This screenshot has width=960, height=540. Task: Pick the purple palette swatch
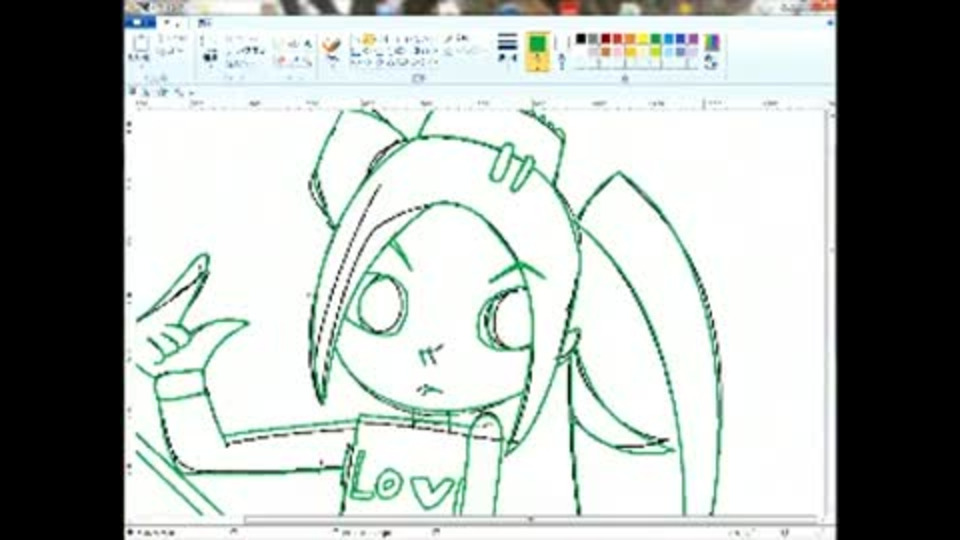click(x=693, y=40)
